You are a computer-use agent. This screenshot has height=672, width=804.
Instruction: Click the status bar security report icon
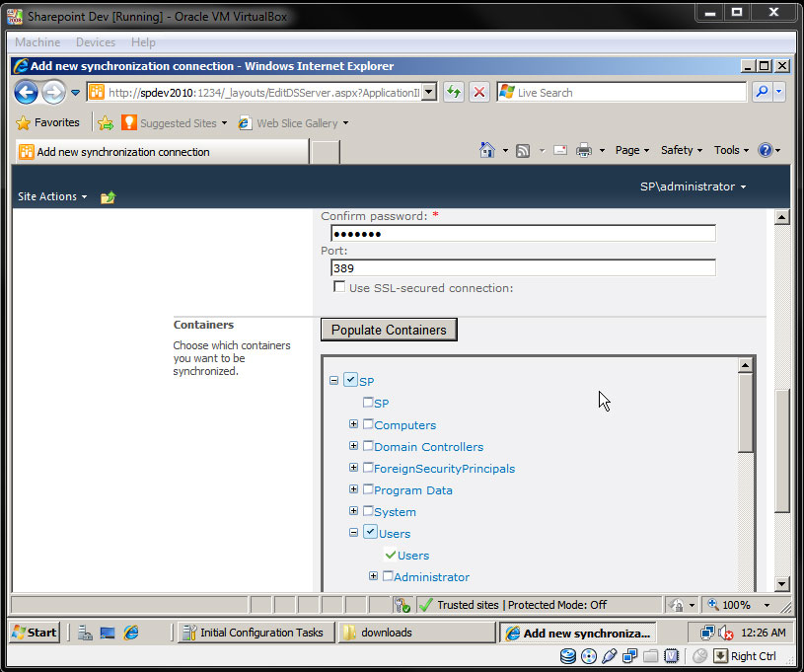pos(402,605)
